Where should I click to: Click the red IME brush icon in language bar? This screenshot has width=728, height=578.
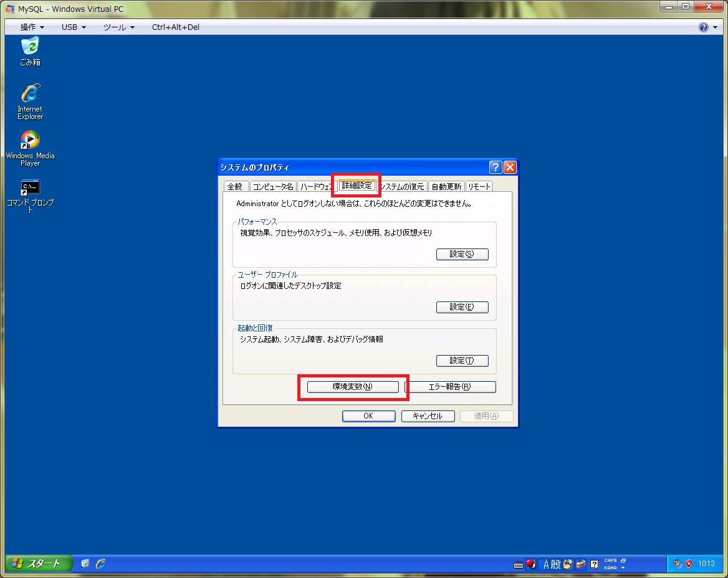tap(531, 564)
